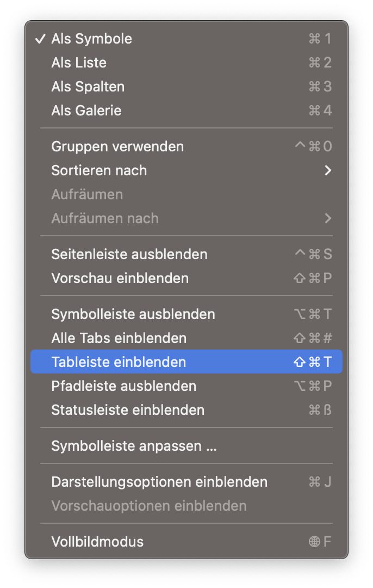This screenshot has height=588, width=373.
Task: Select 'Alle Tabs einblenden'
Action: coord(119,338)
